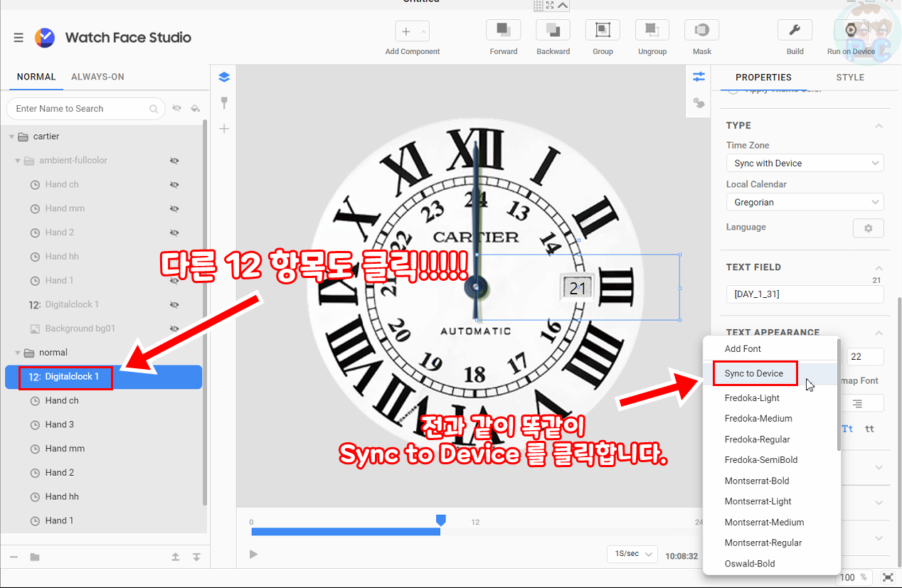Open Language settings gear

coord(868,228)
